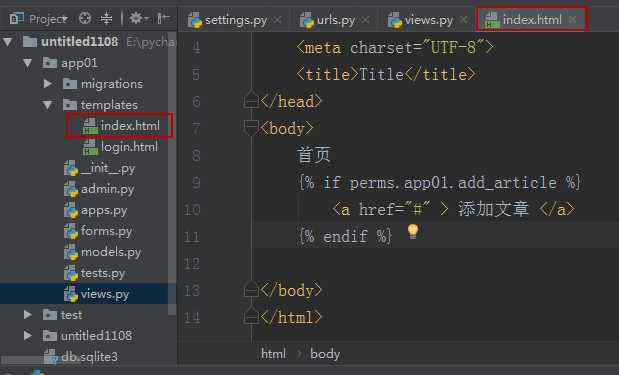Image resolution: width=619 pixels, height=375 pixels.
Task: Fold the head closing tag at line 6
Action: click(251, 99)
